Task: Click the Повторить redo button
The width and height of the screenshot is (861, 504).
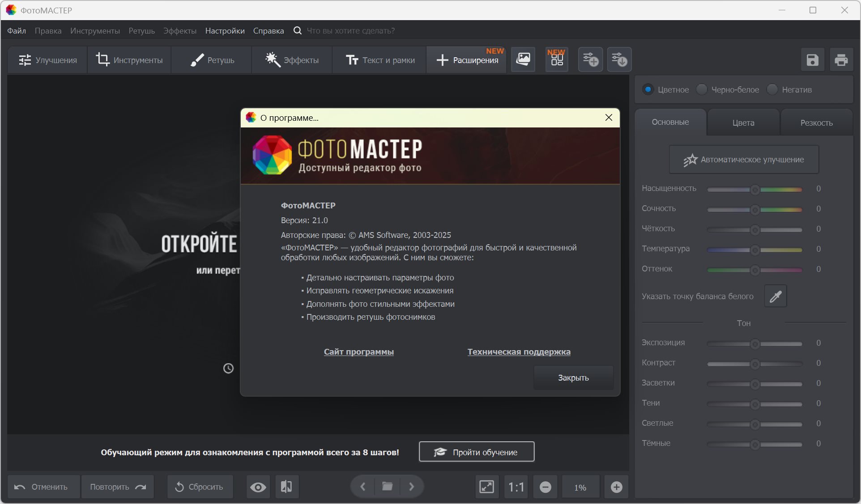Action: tap(118, 487)
